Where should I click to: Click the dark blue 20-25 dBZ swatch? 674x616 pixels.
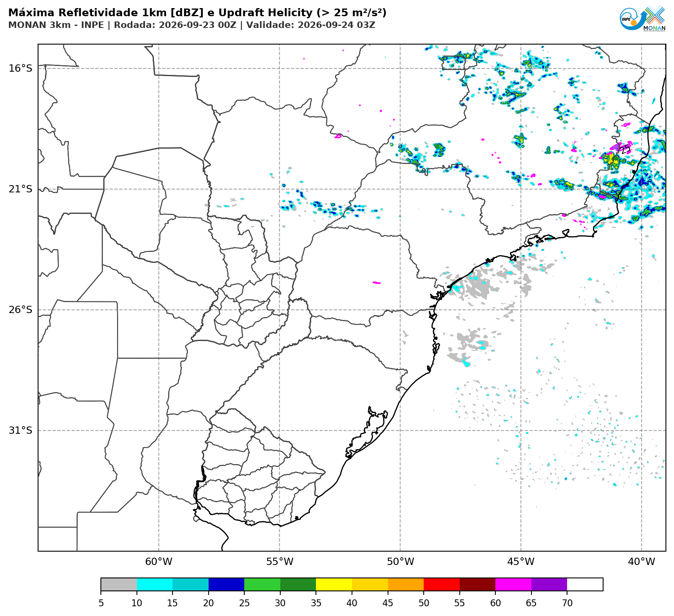(226, 584)
